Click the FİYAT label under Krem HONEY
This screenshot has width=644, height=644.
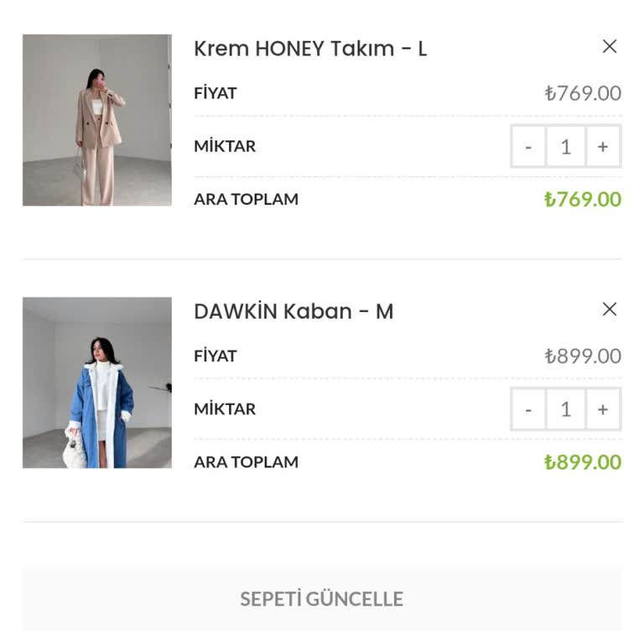coord(216,93)
